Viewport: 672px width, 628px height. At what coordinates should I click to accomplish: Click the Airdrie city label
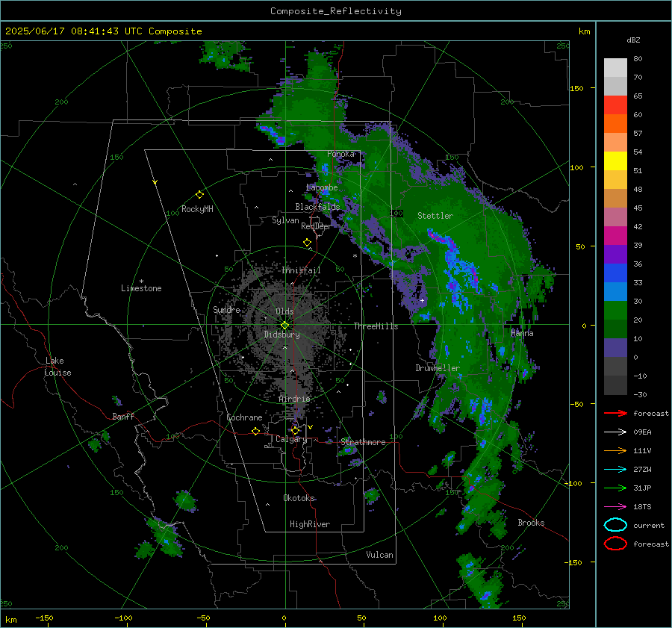(x=294, y=399)
